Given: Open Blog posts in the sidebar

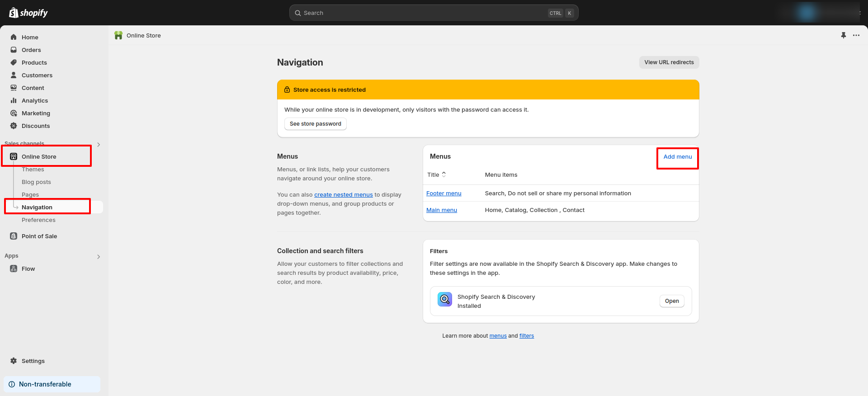Looking at the screenshot, I should [x=36, y=182].
